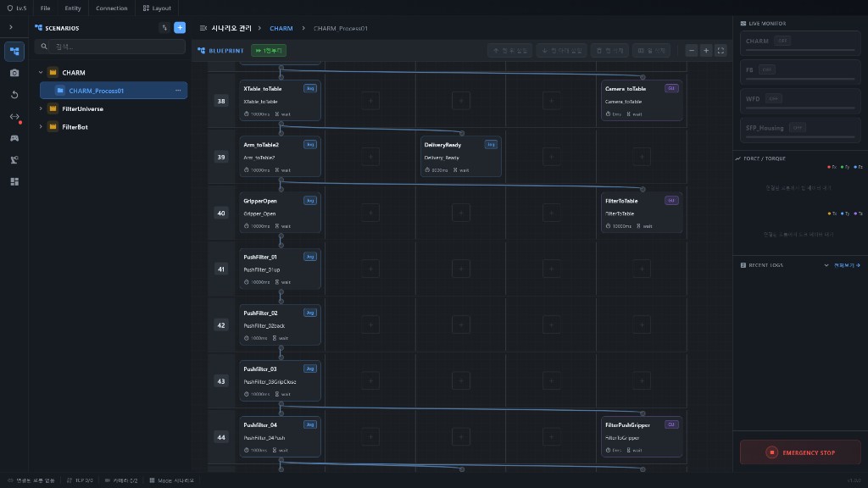Add a new scenario with plus button
868x488 pixels.
pos(180,28)
